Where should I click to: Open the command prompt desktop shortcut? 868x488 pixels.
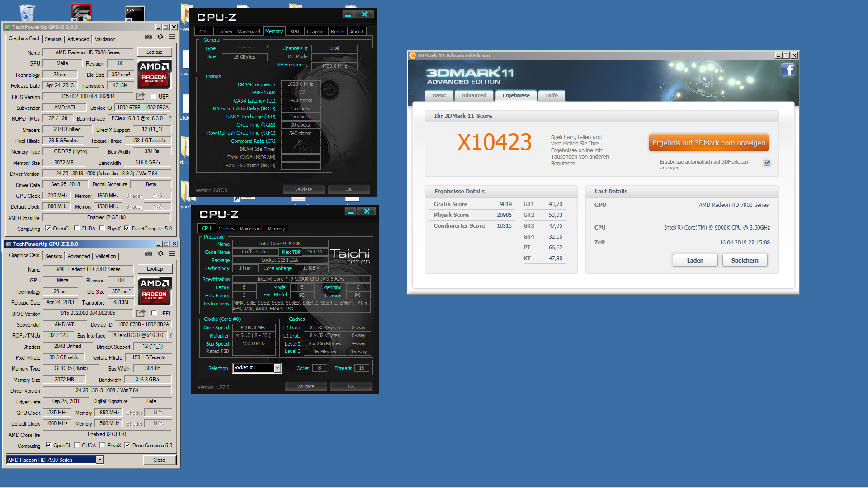tap(135, 13)
